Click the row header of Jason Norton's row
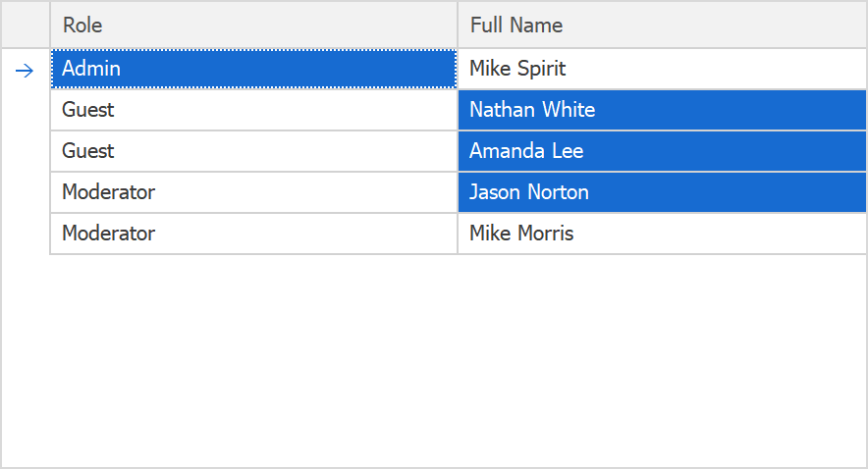The width and height of the screenshot is (868, 469). click(x=26, y=192)
